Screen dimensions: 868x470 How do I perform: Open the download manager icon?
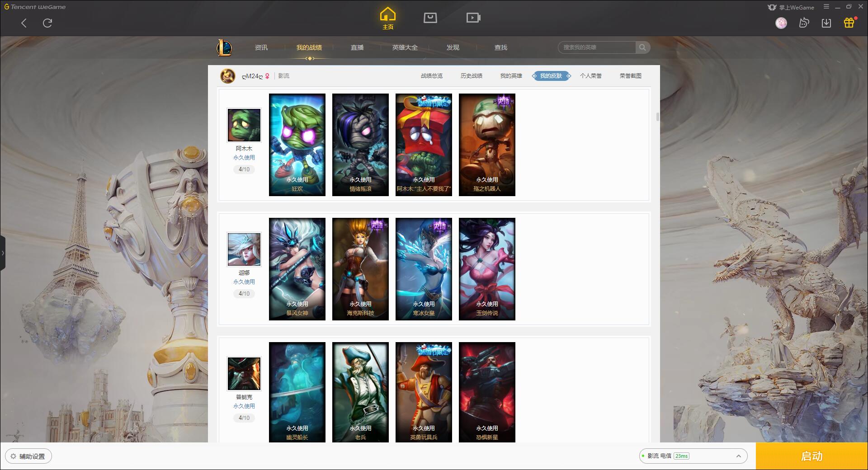click(826, 23)
